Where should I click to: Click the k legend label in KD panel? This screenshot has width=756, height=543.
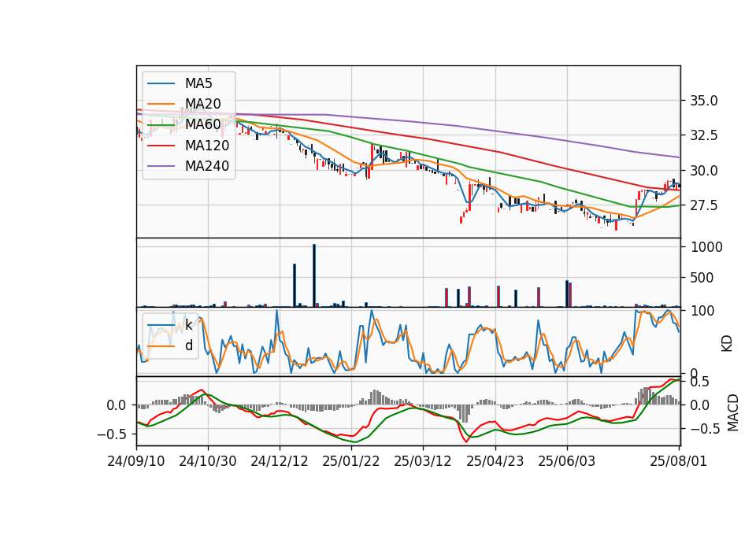click(x=188, y=325)
